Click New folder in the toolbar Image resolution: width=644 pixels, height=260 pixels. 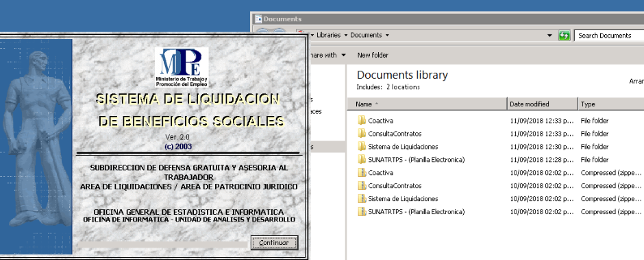click(373, 55)
